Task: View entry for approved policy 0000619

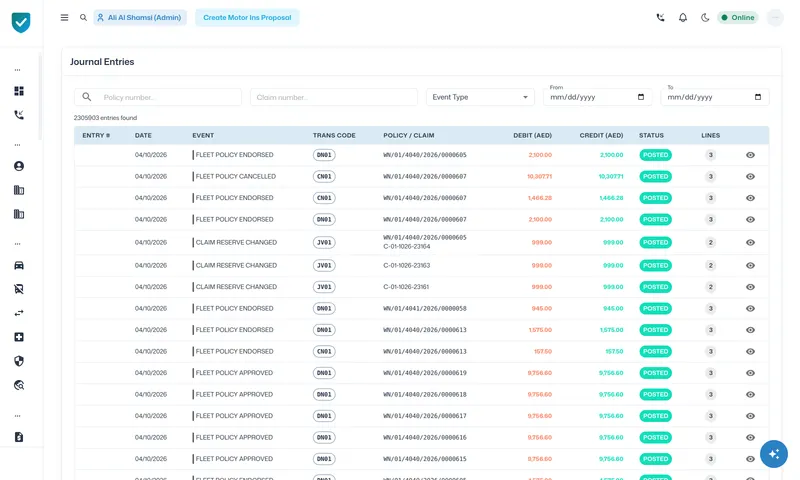Action: click(x=750, y=373)
